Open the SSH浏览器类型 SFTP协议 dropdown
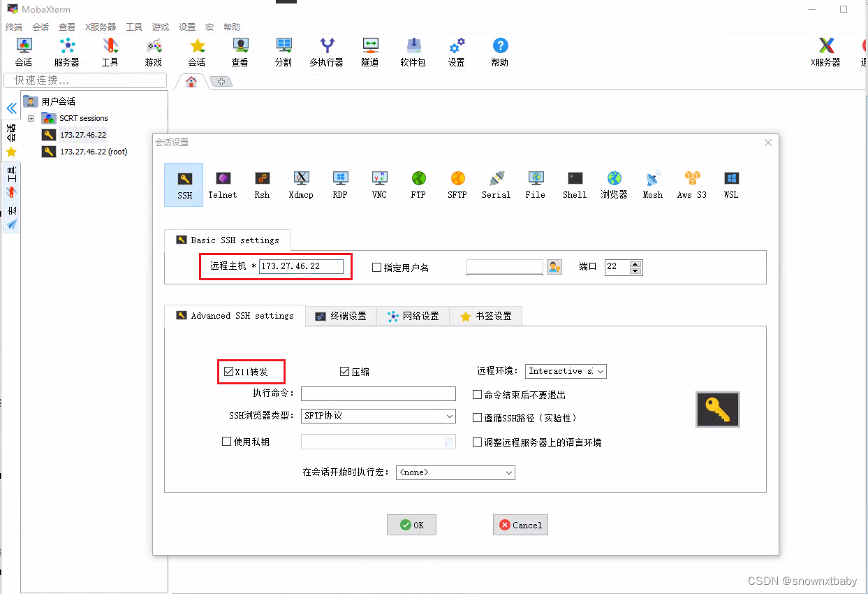Viewport: 868px width, 594px height. pos(378,416)
